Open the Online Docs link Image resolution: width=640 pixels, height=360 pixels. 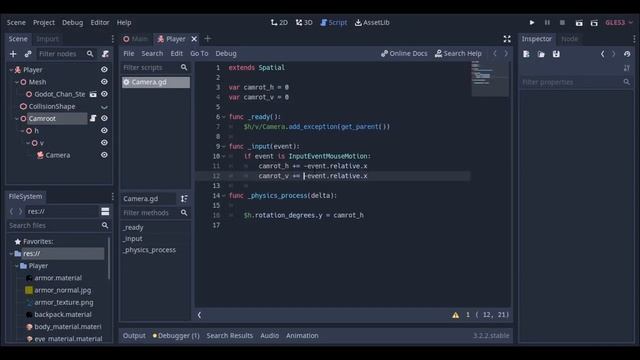tap(404, 53)
